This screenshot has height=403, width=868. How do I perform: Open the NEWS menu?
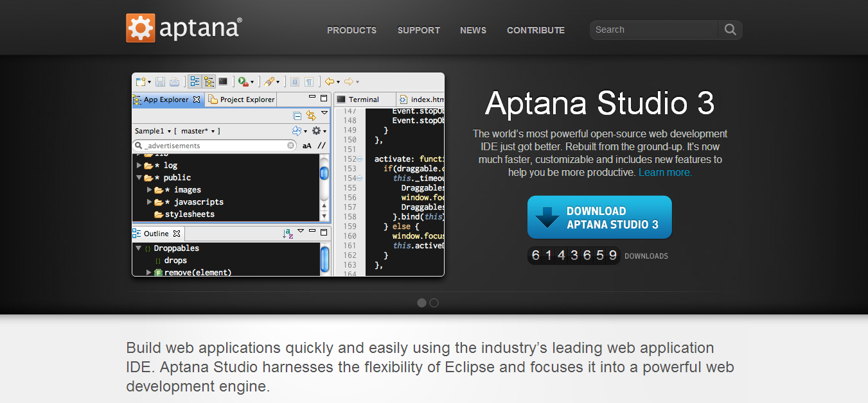point(473,30)
